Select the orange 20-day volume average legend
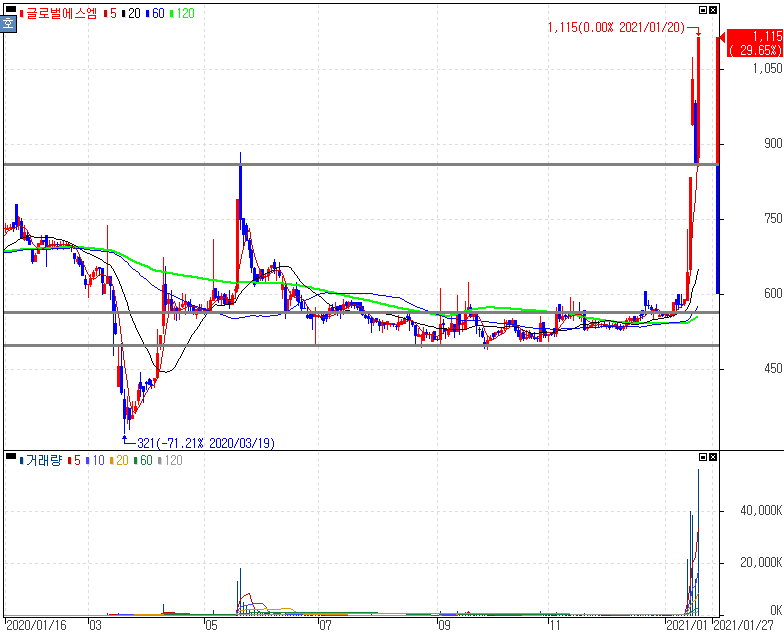The height and width of the screenshot is (633, 784). [119, 460]
